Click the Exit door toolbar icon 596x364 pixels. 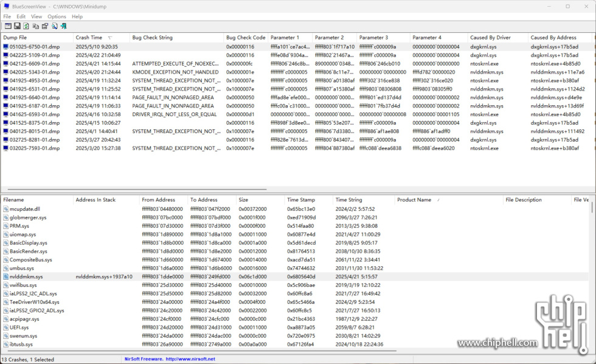click(x=63, y=26)
